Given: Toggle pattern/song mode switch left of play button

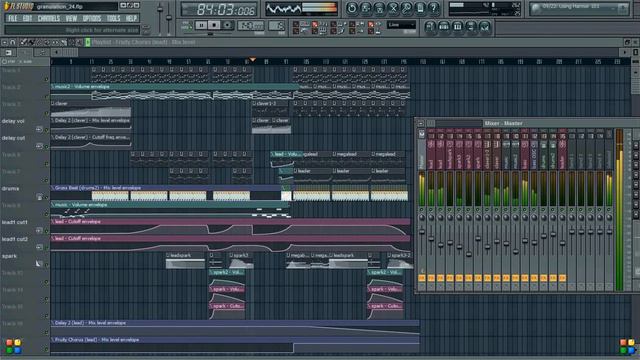Looking at the screenshot, I should pos(186,25).
